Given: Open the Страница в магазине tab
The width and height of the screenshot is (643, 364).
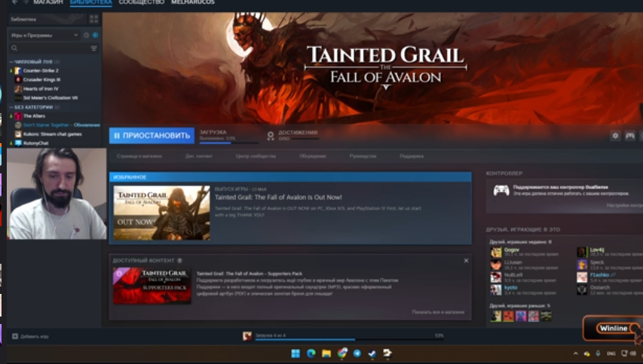Looking at the screenshot, I should (x=139, y=156).
